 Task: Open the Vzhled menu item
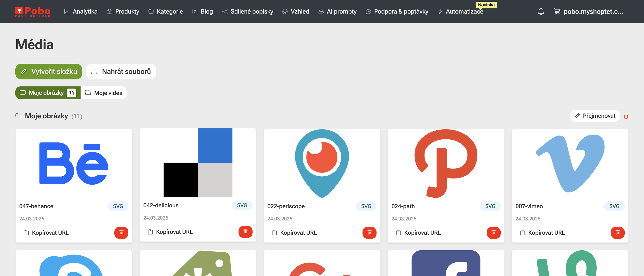296,11
